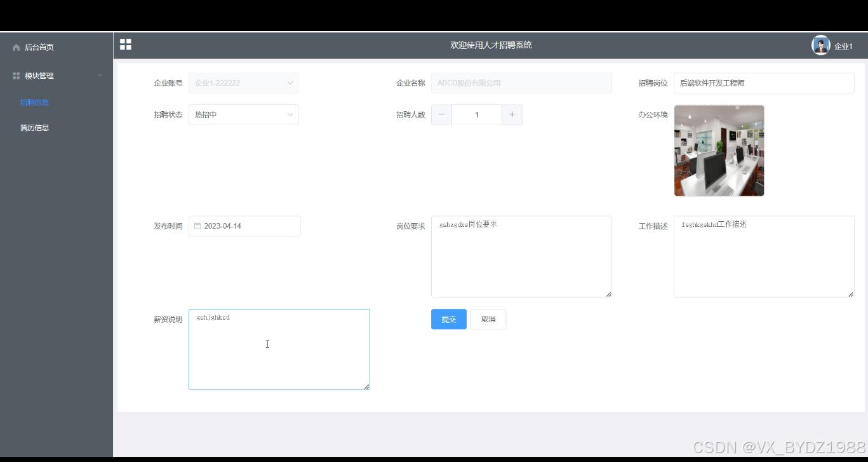Click the calendar icon in 发布时间 field
The height and width of the screenshot is (462, 868).
(197, 226)
